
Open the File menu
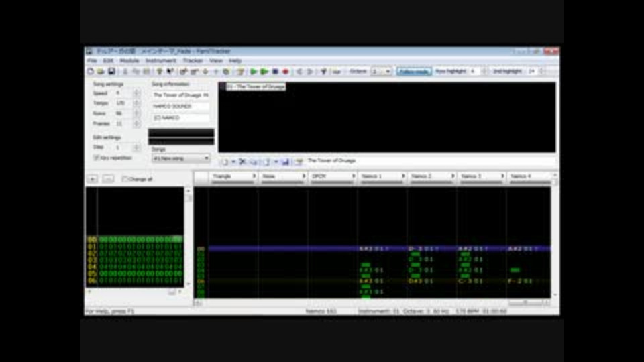pyautogui.click(x=92, y=61)
